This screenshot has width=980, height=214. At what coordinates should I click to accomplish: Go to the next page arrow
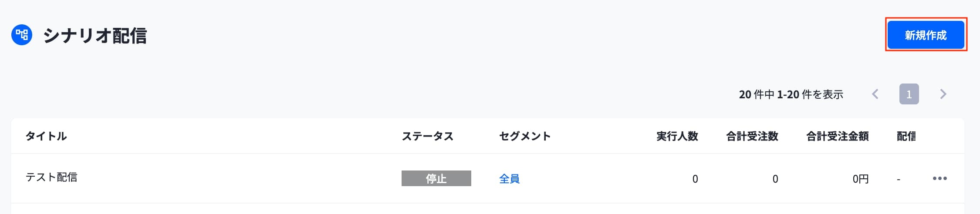tap(943, 94)
